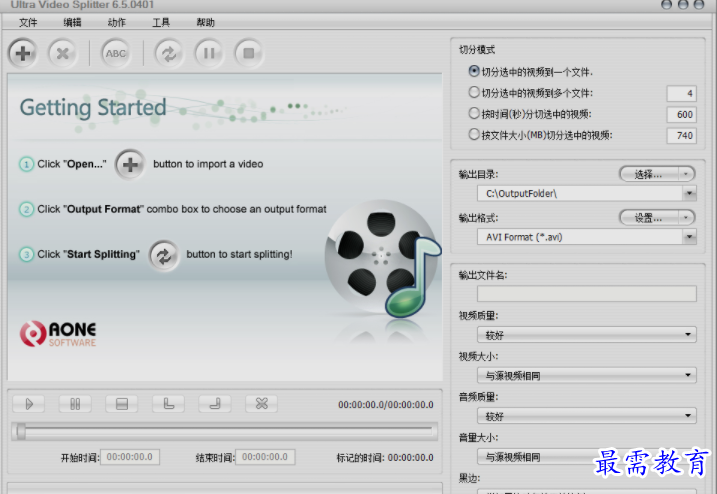
Task: Select split by file size (MB) option
Action: tap(474, 134)
